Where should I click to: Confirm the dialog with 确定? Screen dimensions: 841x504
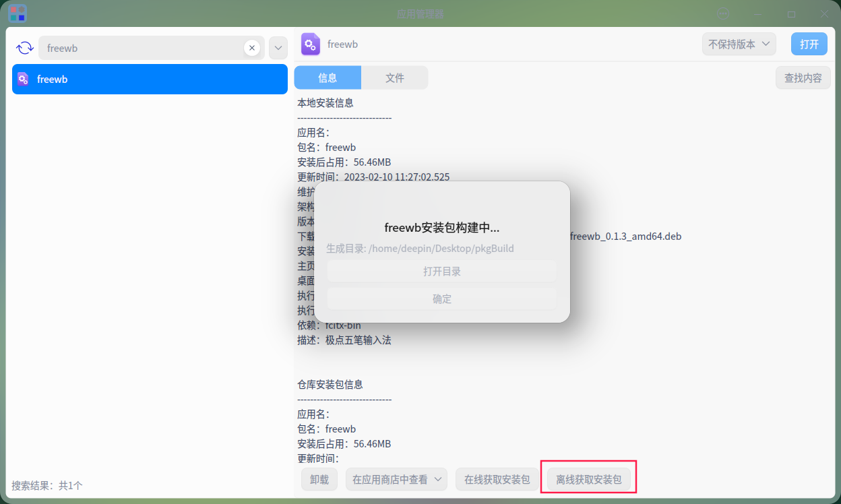441,298
